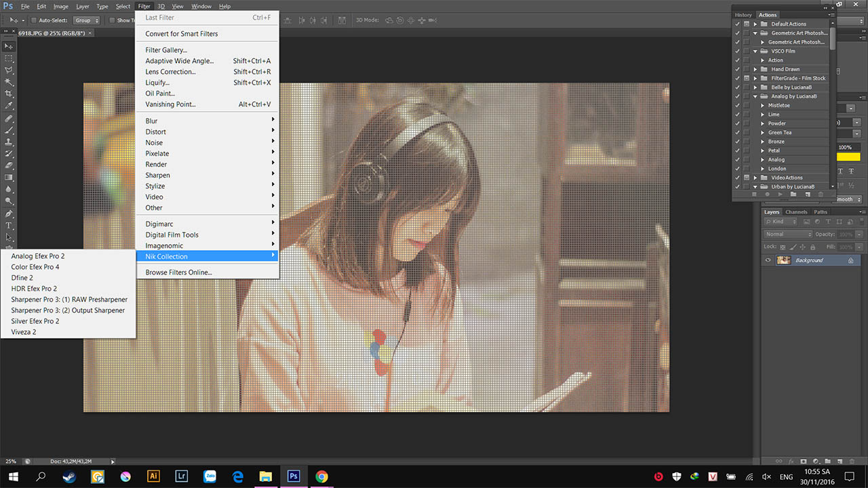Open the Auto-Select Group dropdown
Image resolution: width=868 pixels, height=488 pixels.
[x=87, y=20]
